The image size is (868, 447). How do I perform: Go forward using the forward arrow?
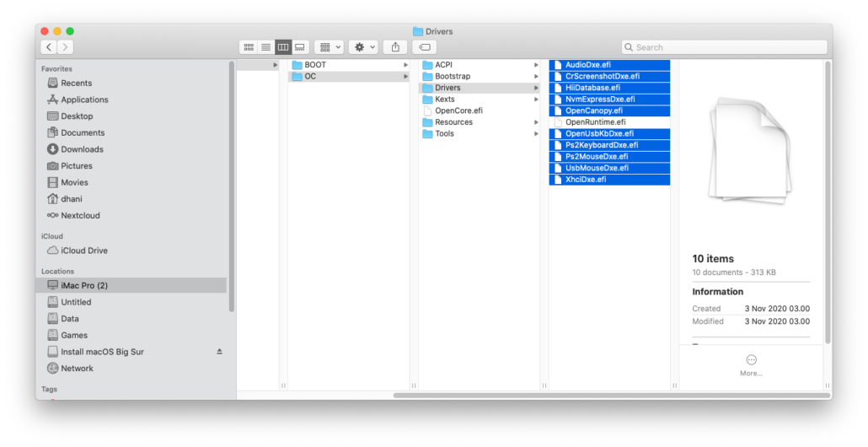65,47
